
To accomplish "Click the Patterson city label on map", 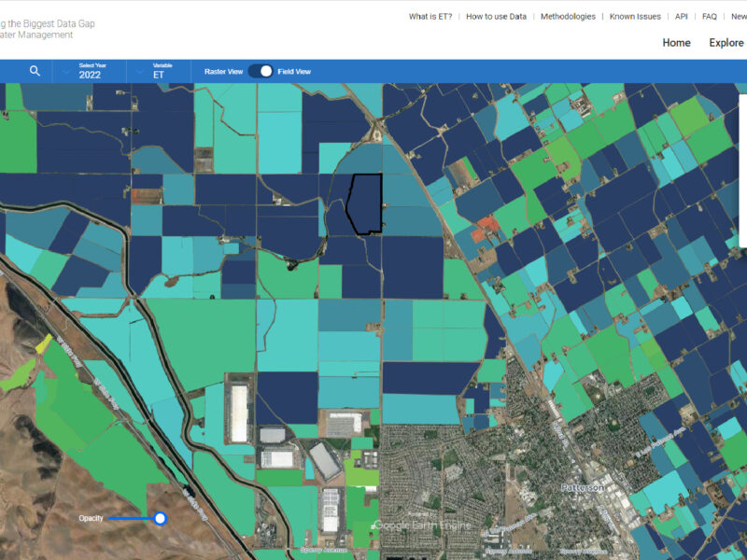I will 583,487.
